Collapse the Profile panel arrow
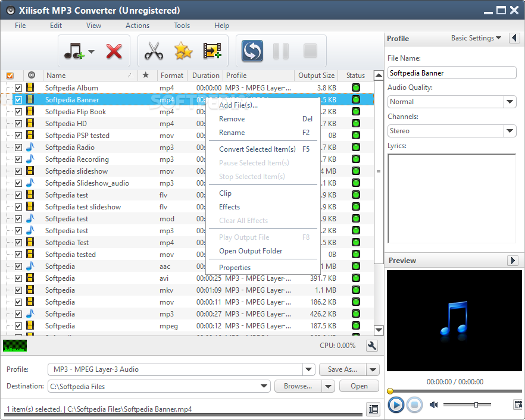Image resolution: width=525 pixels, height=420 pixels. pos(515,38)
